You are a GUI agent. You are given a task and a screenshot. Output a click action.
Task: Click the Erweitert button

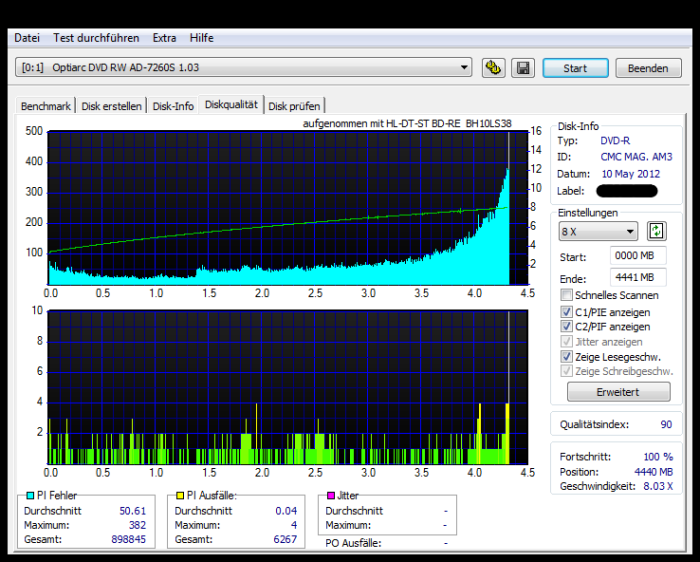pos(618,392)
